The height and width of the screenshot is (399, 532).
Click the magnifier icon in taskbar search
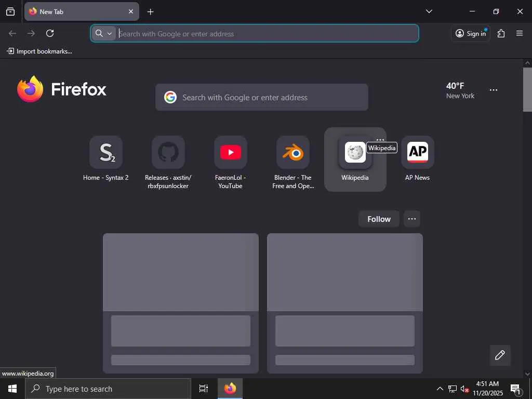coord(35,389)
